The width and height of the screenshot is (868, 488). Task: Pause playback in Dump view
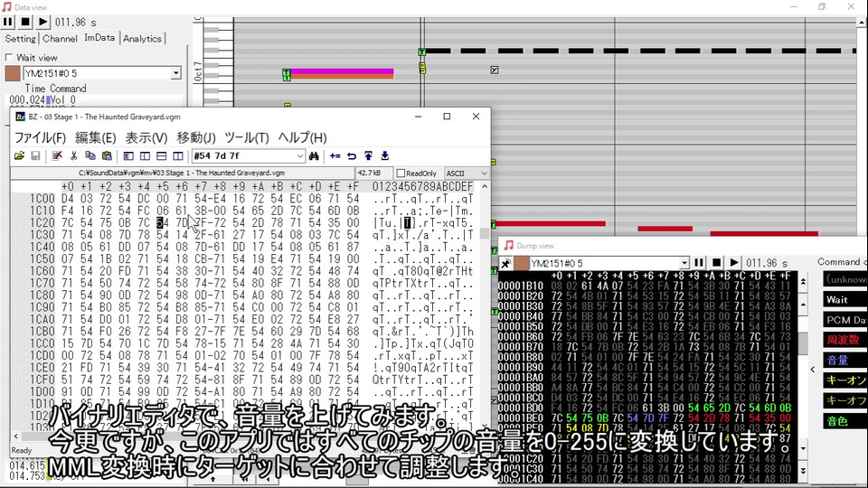[699, 263]
